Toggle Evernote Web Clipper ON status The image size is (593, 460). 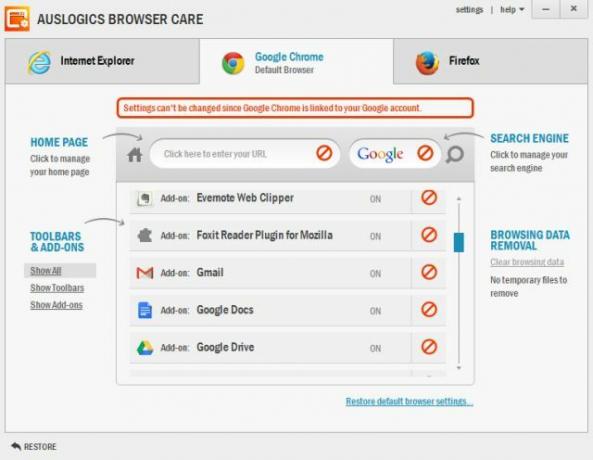click(x=375, y=199)
